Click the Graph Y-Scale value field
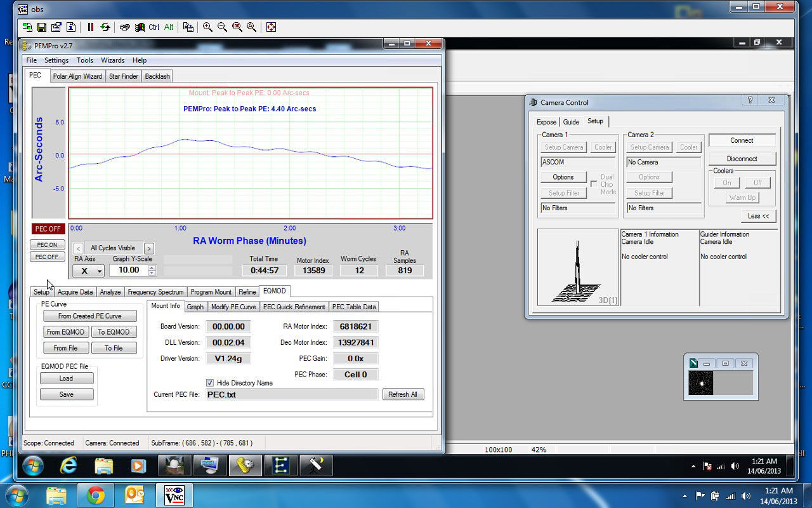This screenshot has width=812, height=508. pos(128,270)
